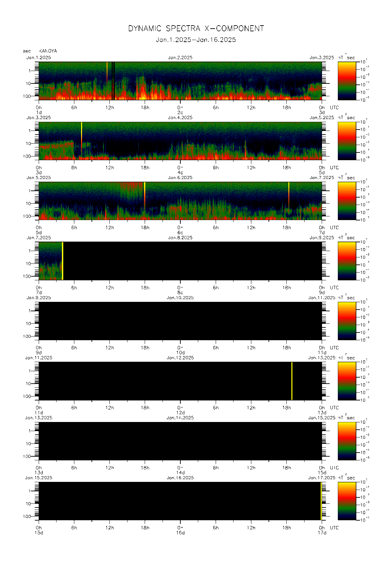The image size is (392, 565).
Task: Click the Jan.8.2025 date label
Action: coord(180,238)
